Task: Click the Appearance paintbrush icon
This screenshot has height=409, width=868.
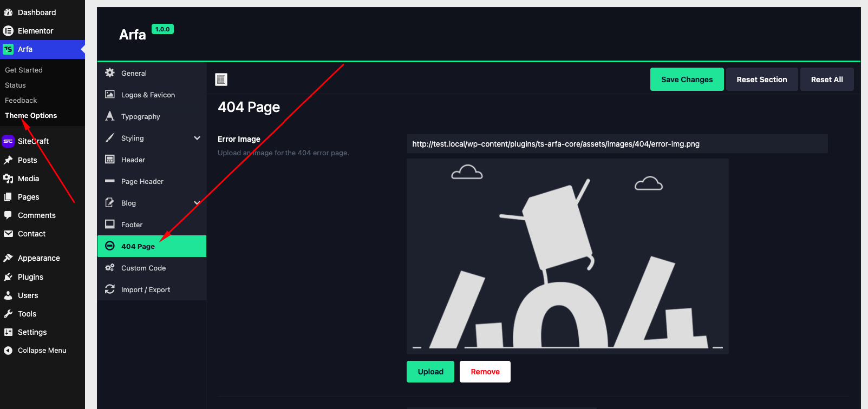Action: coord(8,258)
